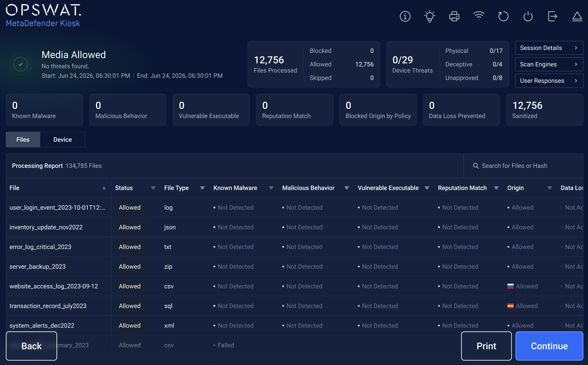Click the sql file type cell
This screenshot has height=365, width=588.
(168, 306)
